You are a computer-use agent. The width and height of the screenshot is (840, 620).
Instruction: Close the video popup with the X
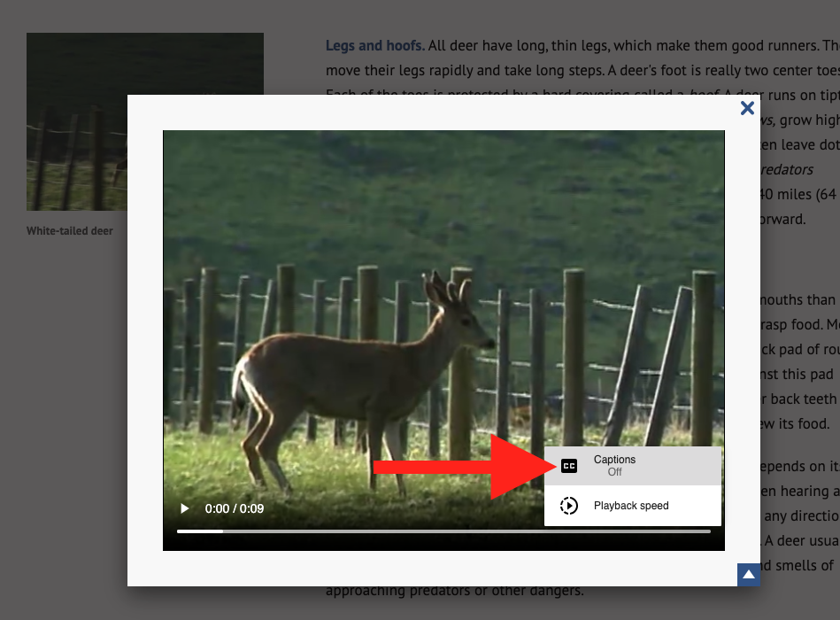[x=747, y=108]
